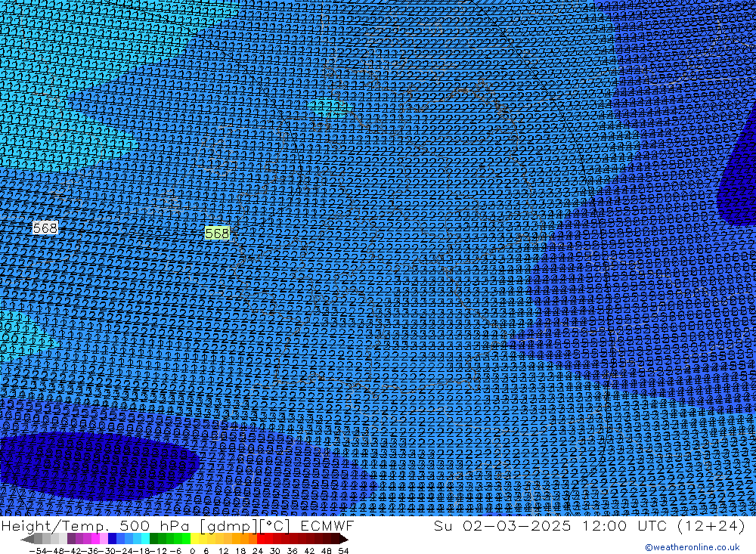The width and height of the screenshot is (756, 554).
Task: Click the (12+24) forecast offset text
Action: point(711,525)
